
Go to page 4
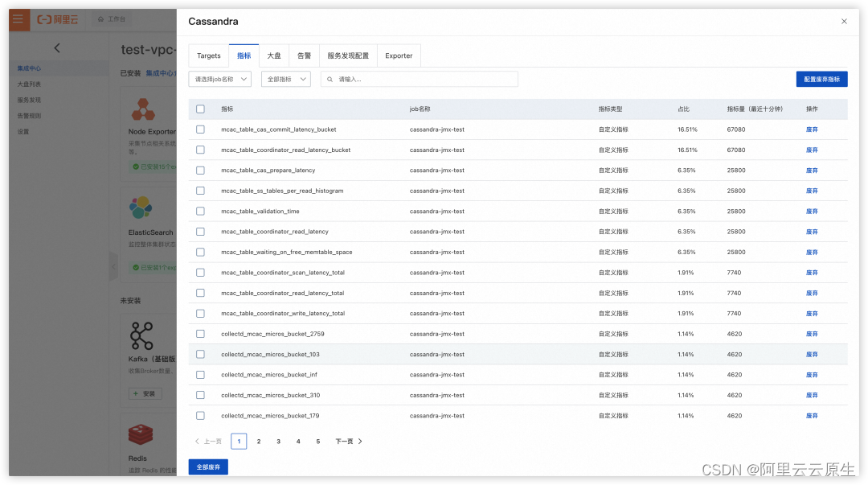[x=298, y=442]
